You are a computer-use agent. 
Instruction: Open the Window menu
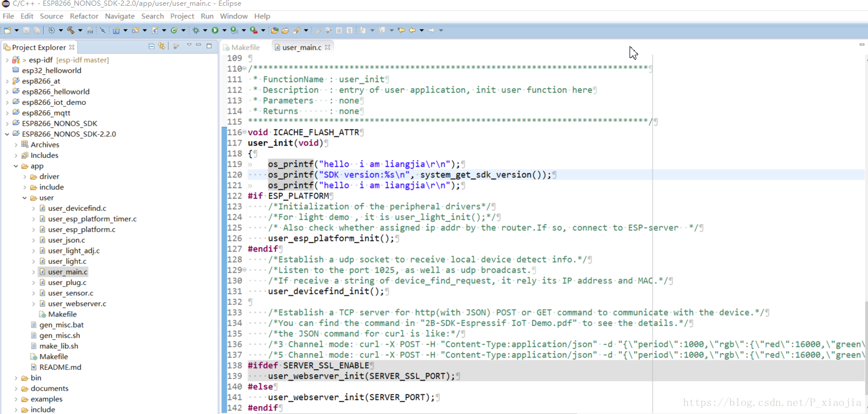coord(234,16)
